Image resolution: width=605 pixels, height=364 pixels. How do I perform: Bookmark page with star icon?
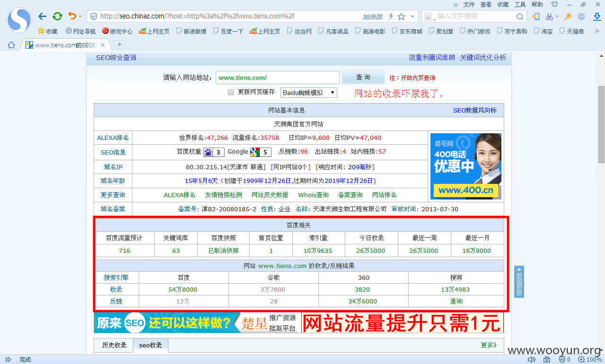tap(402, 17)
